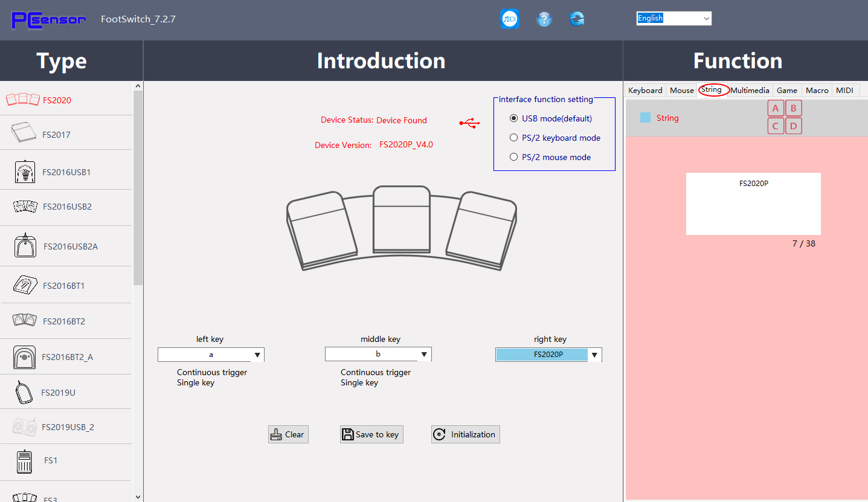Click the MIDI icon in the header

[510, 19]
